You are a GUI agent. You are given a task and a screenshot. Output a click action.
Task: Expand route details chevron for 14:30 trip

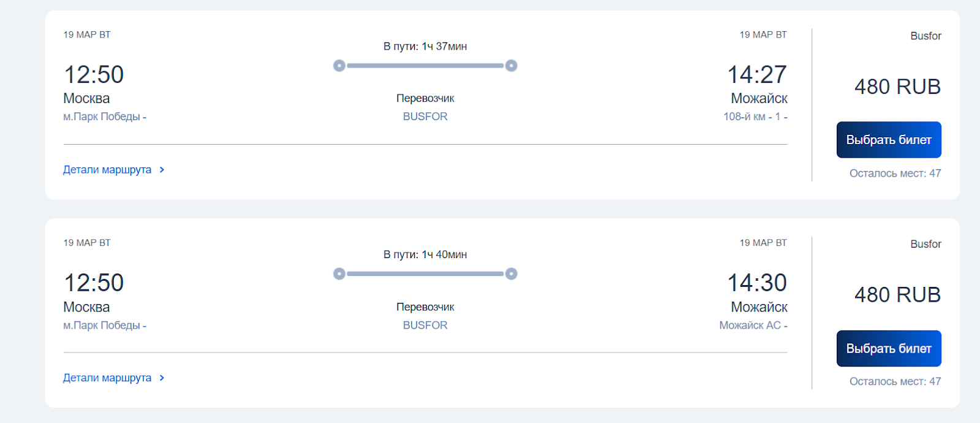162,378
